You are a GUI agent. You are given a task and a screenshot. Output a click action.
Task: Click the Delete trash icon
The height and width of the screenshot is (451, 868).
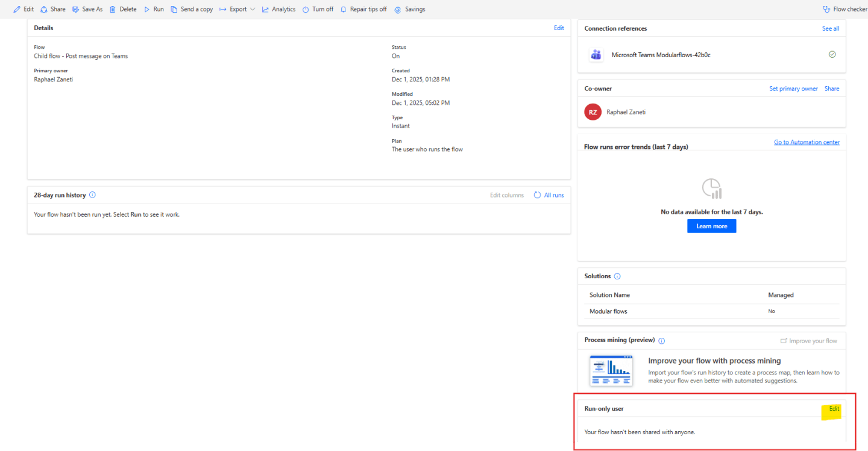pos(113,9)
